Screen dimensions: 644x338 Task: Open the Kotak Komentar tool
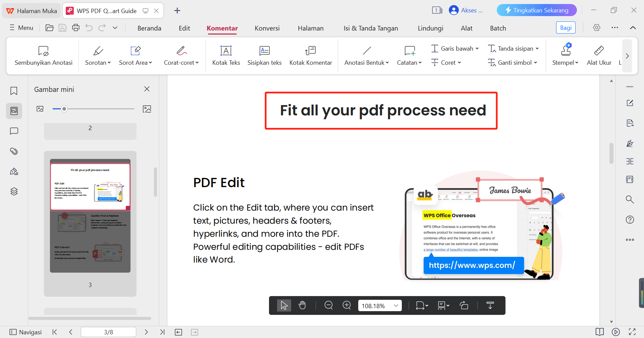coord(310,55)
